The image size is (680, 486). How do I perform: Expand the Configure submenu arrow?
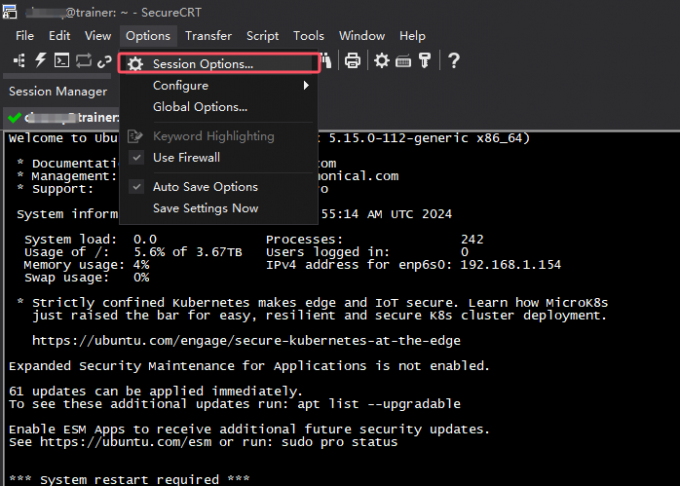tap(306, 85)
